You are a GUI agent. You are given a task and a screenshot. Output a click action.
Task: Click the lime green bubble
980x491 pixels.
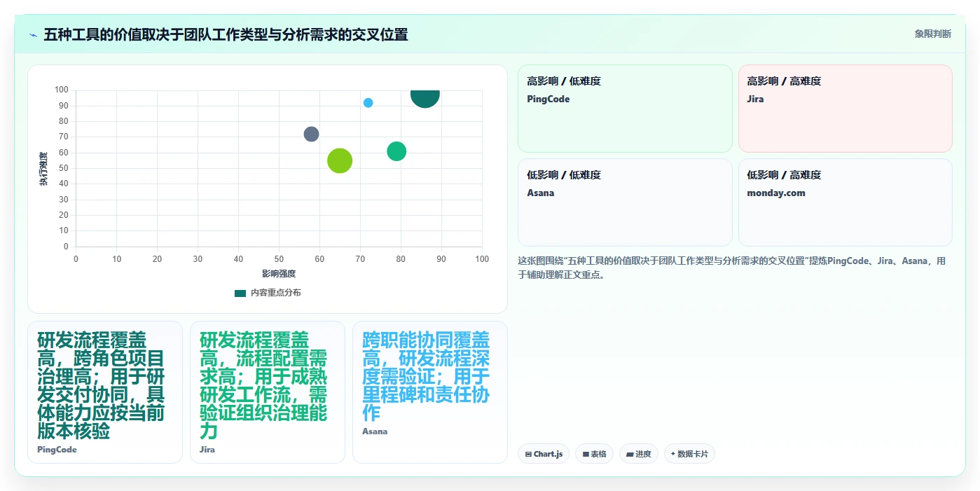pyautogui.click(x=340, y=160)
